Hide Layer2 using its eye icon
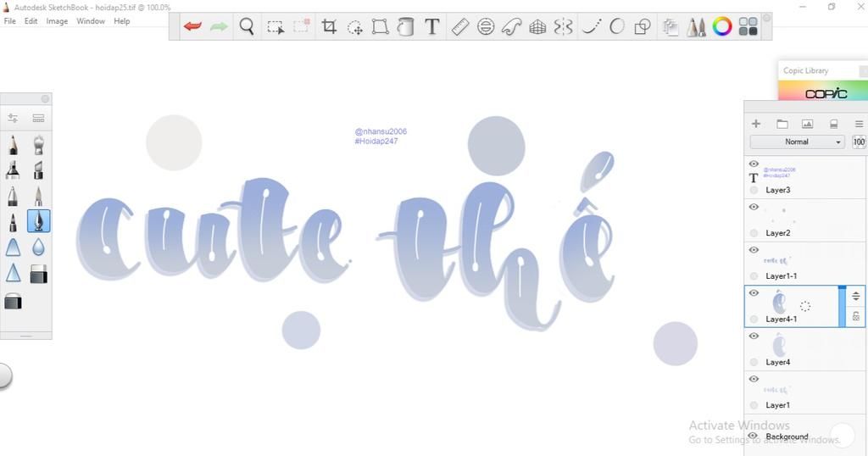Viewport: 868px width, 456px height. [x=754, y=207]
